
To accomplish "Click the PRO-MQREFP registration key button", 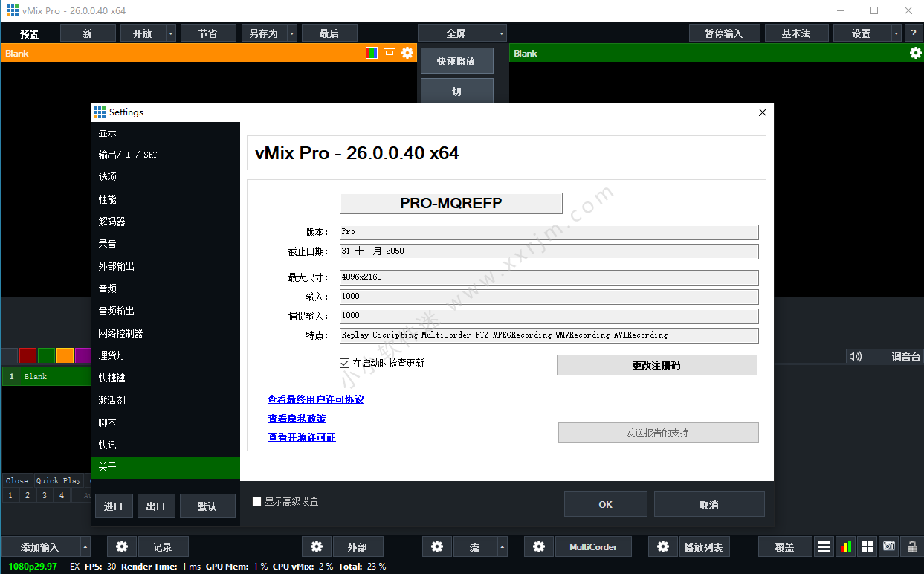I will pyautogui.click(x=451, y=203).
